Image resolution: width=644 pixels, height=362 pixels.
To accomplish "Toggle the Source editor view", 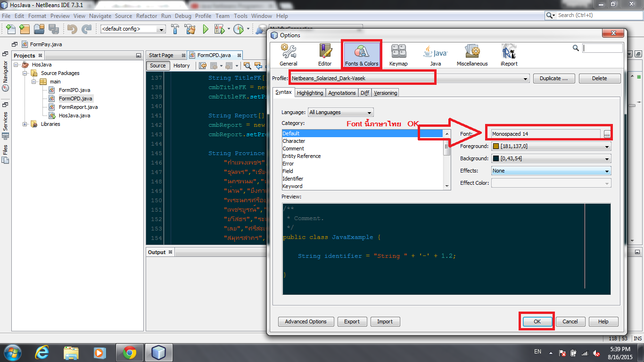I will (x=158, y=66).
